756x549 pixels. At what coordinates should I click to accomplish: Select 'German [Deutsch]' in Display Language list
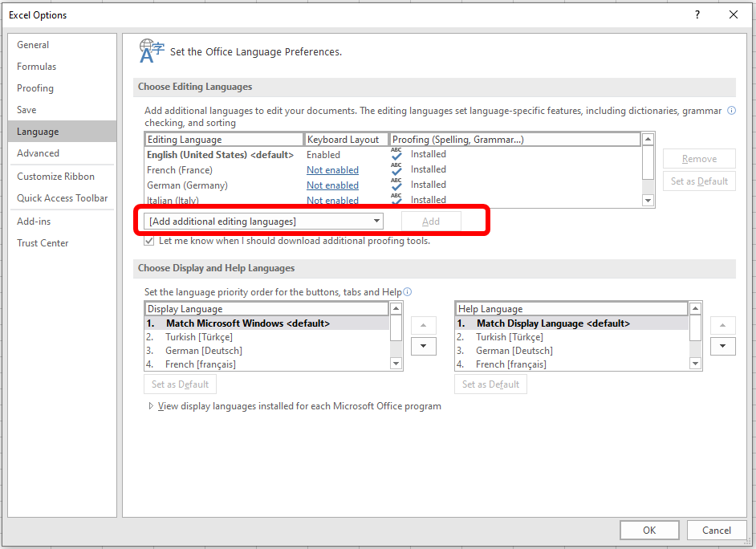point(267,351)
